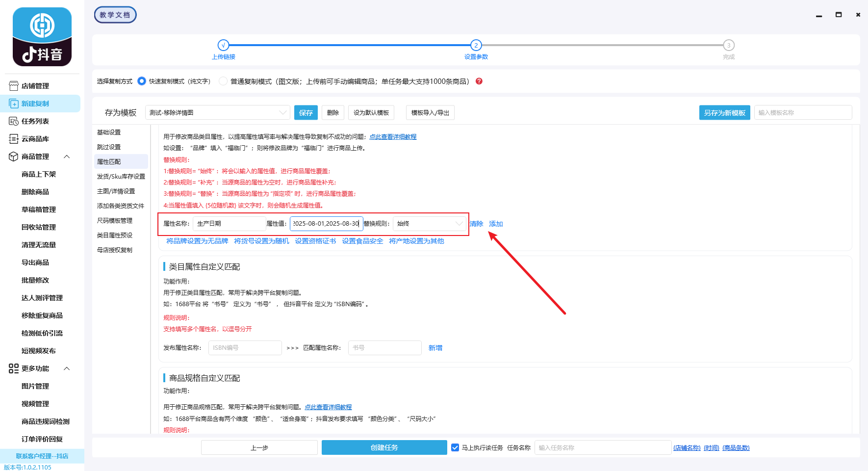
Task: Click step 1 上传链接 circle
Action: 223,45
